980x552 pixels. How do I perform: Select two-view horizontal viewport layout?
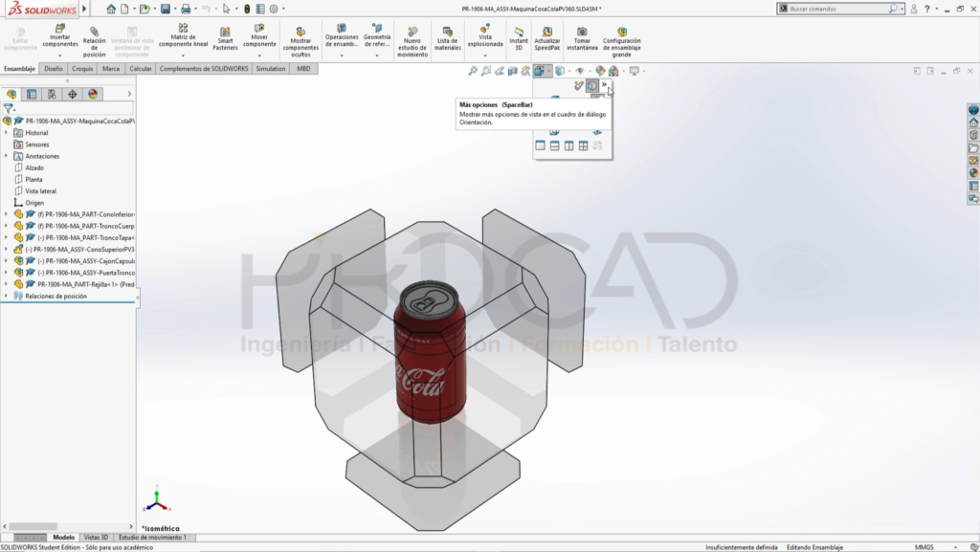point(554,145)
